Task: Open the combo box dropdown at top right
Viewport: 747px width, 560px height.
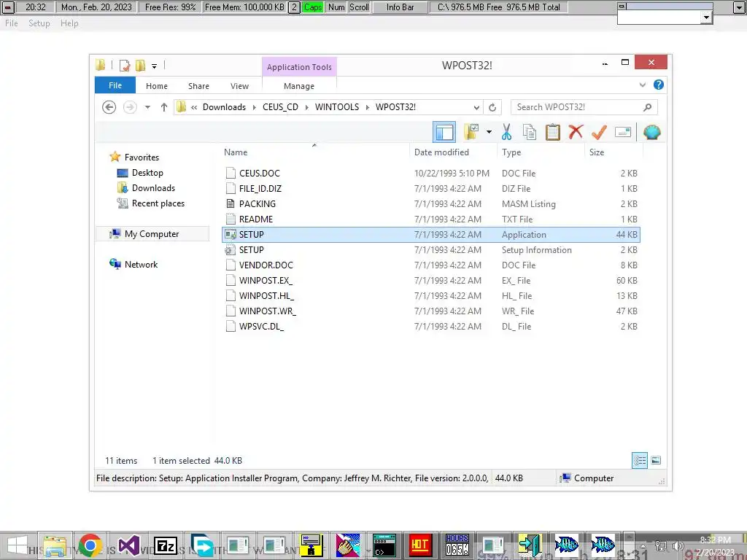Action: (706, 17)
